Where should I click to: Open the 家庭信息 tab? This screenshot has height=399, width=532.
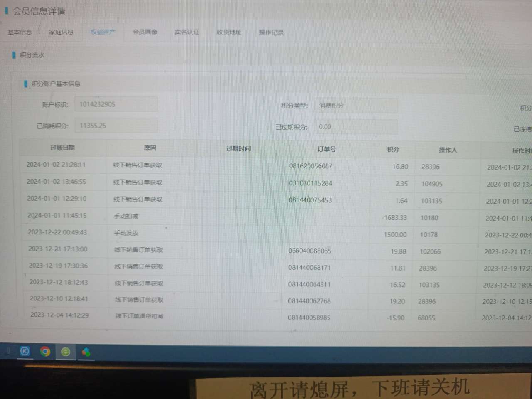pyautogui.click(x=61, y=32)
